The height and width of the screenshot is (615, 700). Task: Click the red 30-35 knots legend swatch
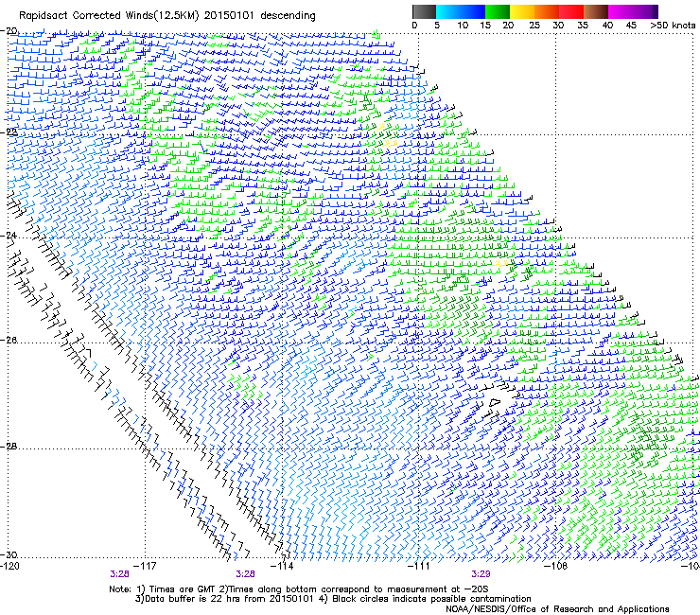[x=571, y=11]
